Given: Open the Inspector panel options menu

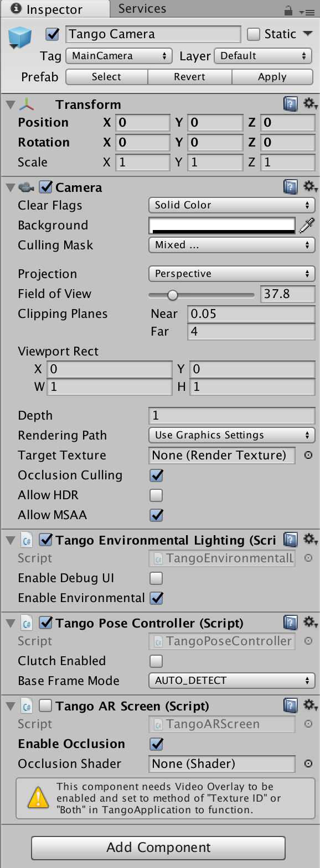Looking at the screenshot, I should [306, 11].
